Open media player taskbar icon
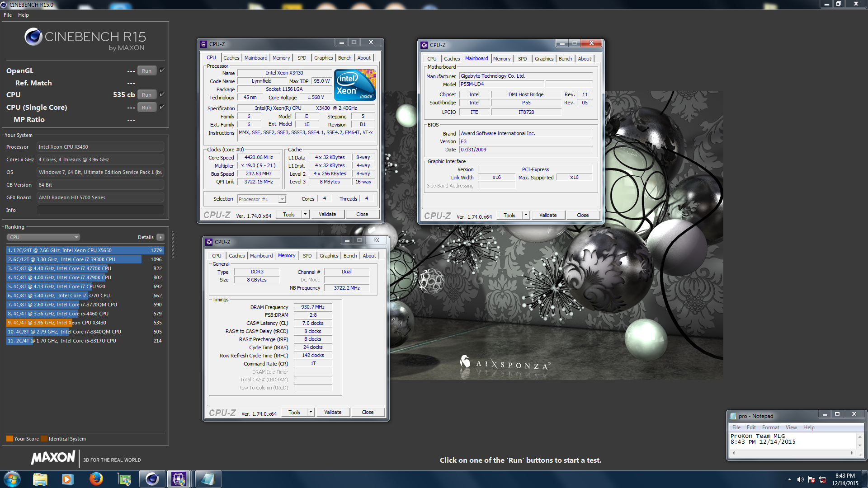Screen dimensions: 868x488 [68, 479]
